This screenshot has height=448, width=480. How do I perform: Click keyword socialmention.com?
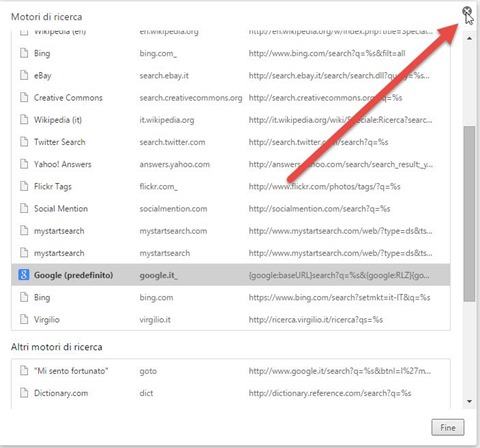coord(173,209)
